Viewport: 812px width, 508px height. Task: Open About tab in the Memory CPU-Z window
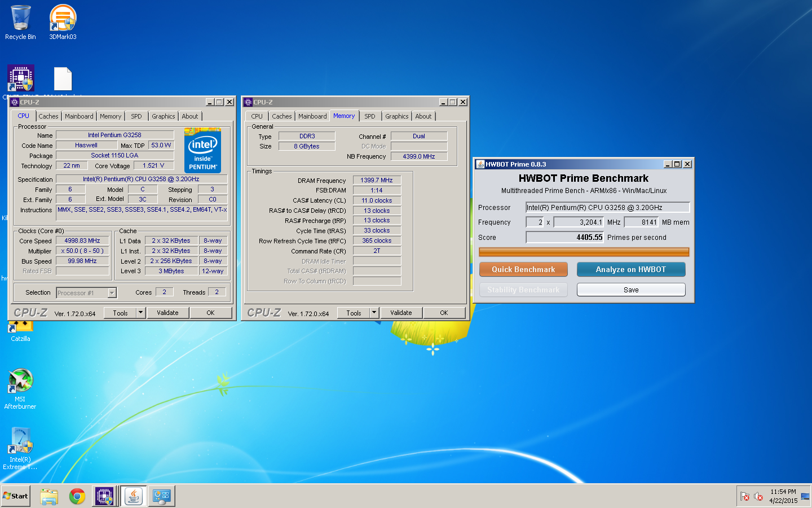(423, 116)
